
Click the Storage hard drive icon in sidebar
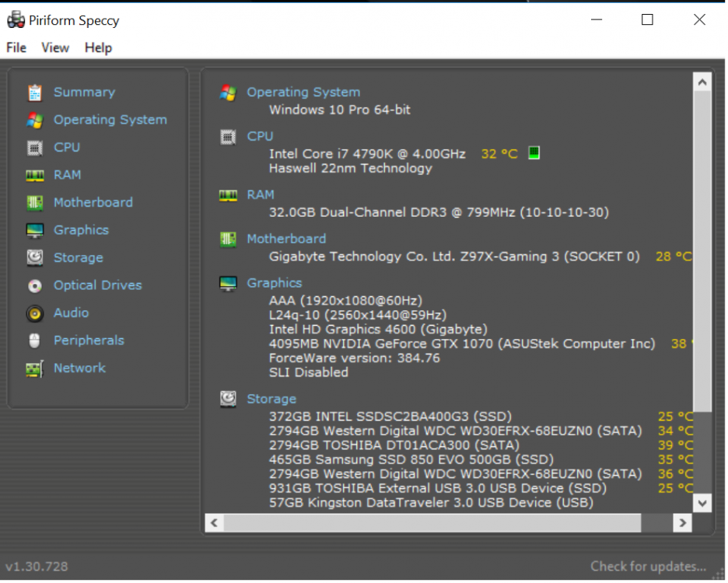[x=35, y=259]
